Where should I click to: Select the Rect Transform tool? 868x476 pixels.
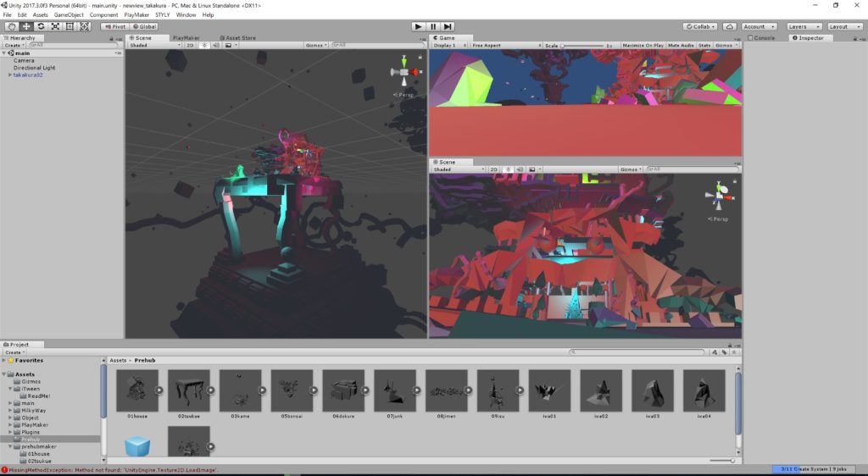tap(70, 26)
